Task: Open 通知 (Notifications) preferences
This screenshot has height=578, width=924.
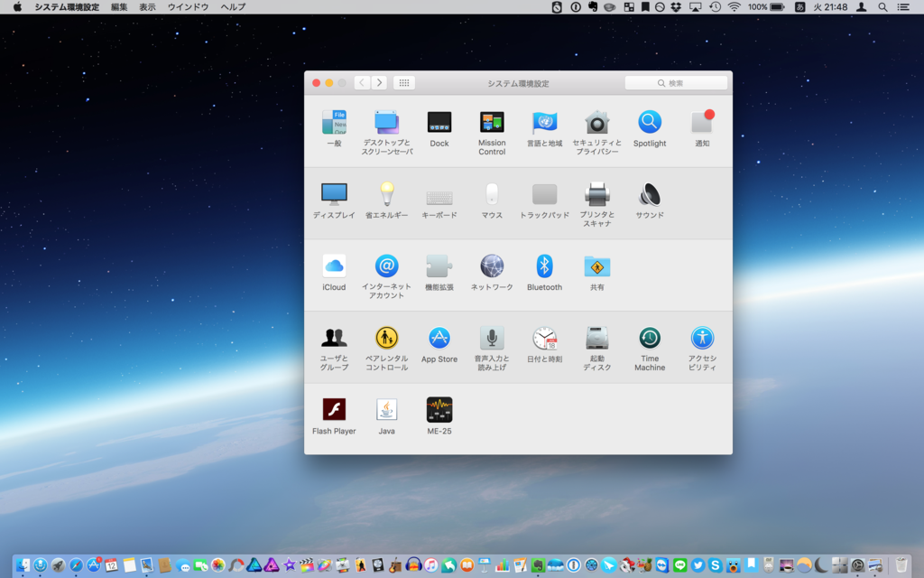Action: 702,128
